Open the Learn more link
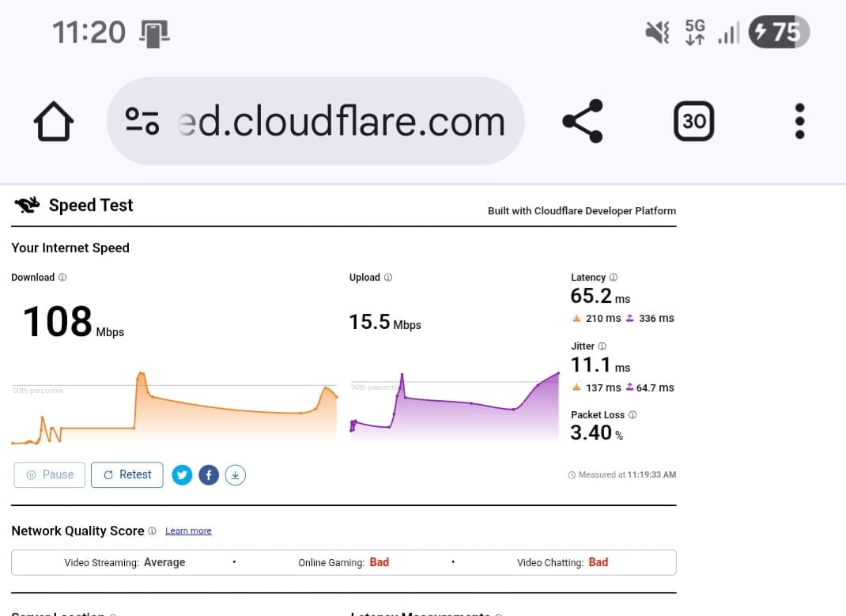 click(188, 531)
